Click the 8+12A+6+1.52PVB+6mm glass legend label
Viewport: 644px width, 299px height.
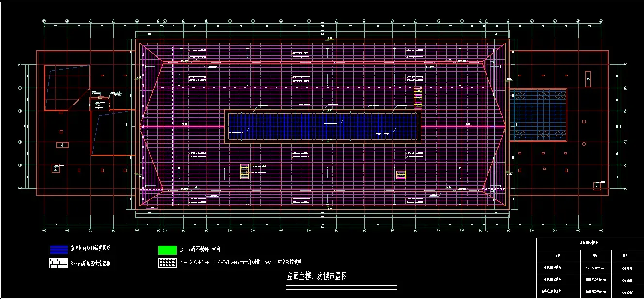(240, 262)
